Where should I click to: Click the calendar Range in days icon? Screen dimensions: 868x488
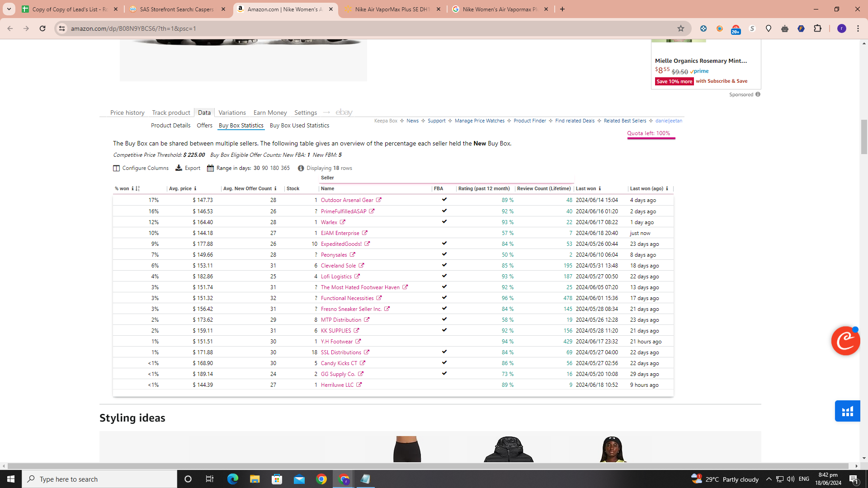[210, 168]
